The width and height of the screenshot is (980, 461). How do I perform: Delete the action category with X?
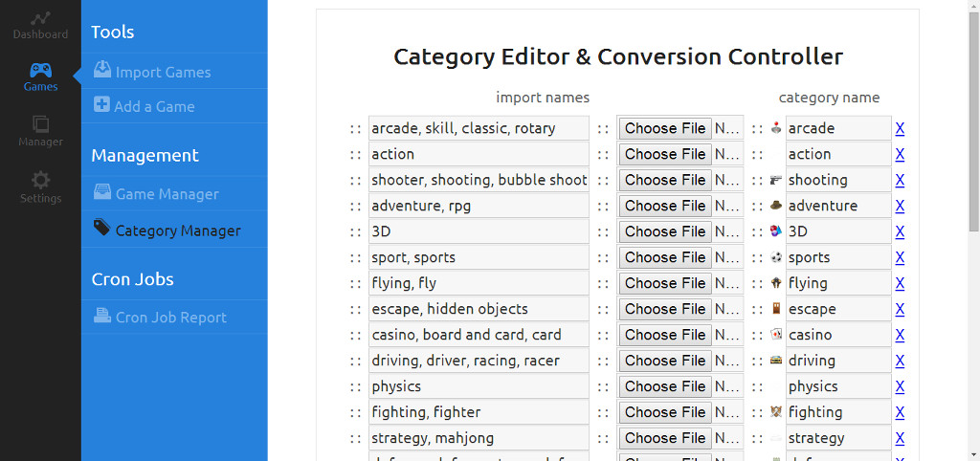pos(900,154)
